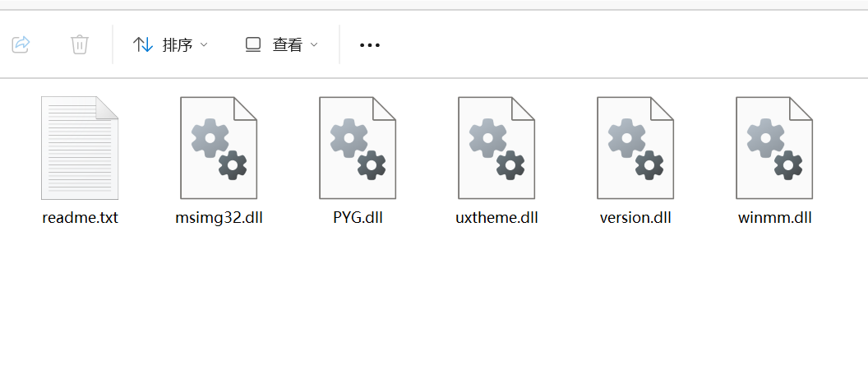Open the three-dot more options menu
Viewport: 868px width, 375px height.
click(x=370, y=45)
